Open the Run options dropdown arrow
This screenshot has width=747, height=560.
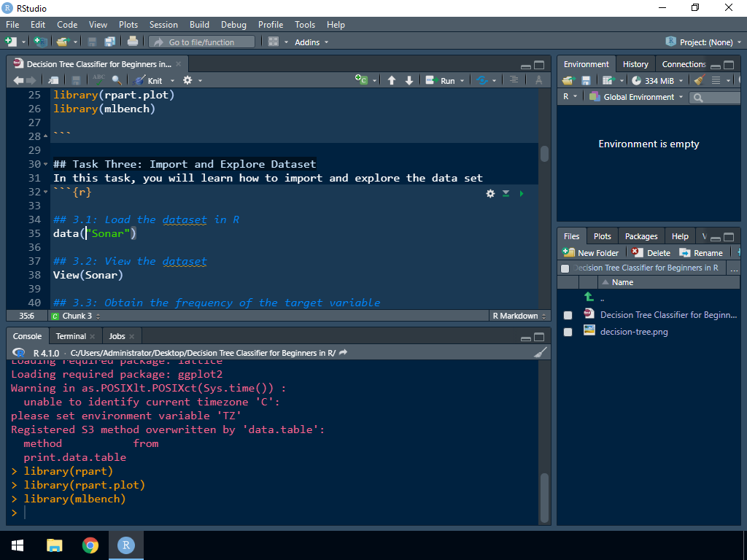click(462, 80)
